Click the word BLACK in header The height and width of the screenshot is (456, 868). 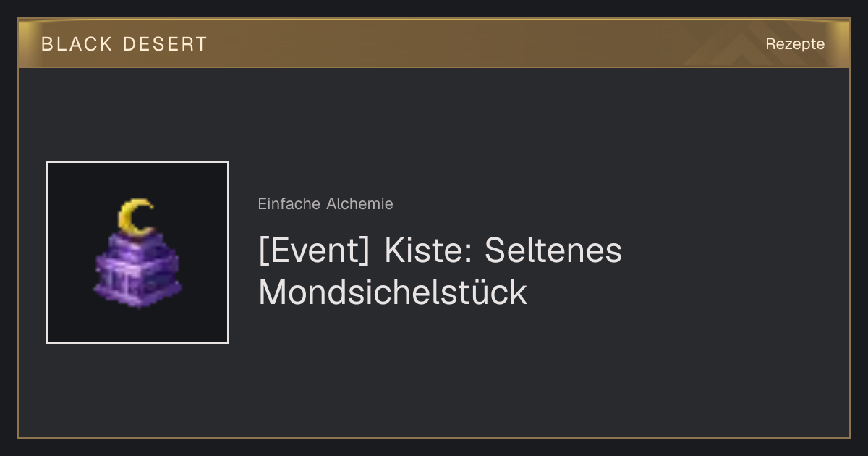[x=77, y=44]
